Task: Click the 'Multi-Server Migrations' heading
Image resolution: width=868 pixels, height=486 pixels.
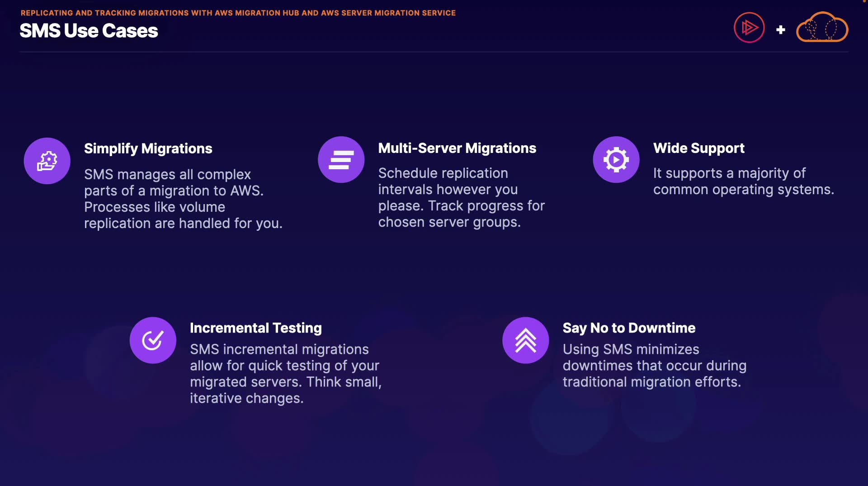Action: point(457,148)
